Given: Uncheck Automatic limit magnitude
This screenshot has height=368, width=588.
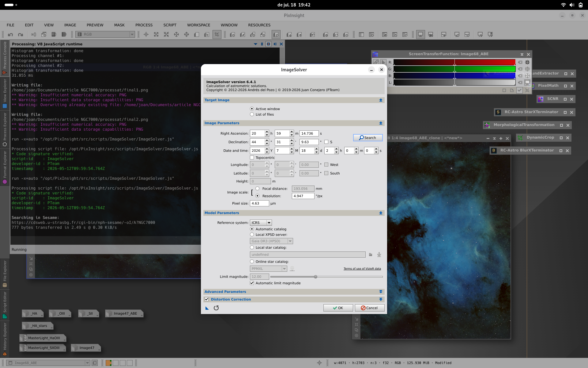Looking at the screenshot, I should tap(252, 283).
